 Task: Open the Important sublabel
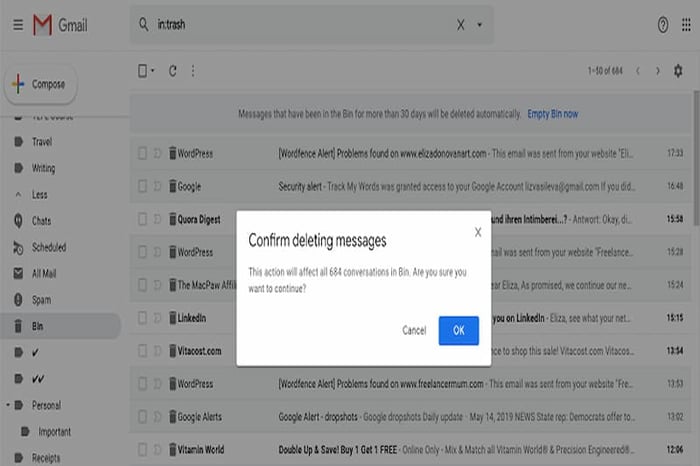coord(54,432)
